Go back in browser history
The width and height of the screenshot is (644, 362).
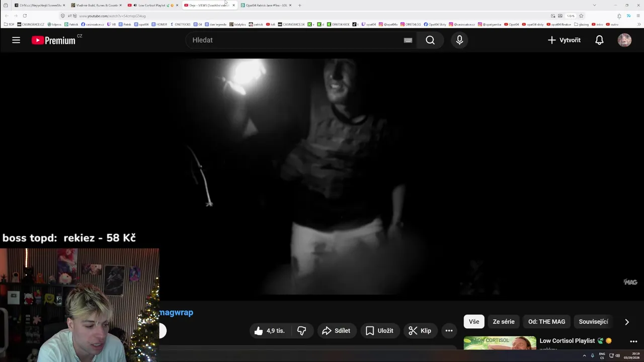[x=7, y=16]
